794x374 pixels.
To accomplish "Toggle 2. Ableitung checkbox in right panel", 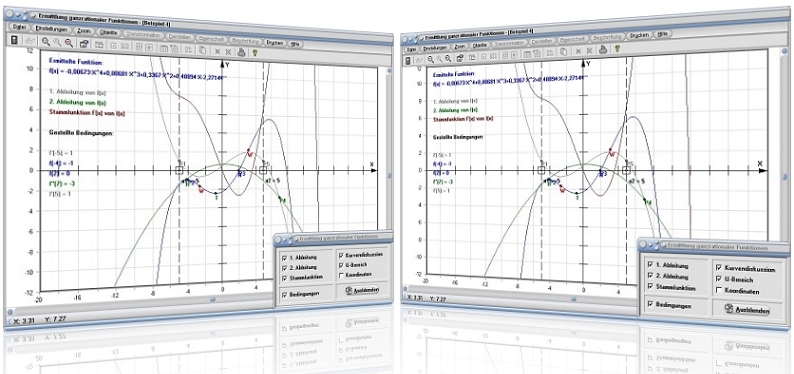I will point(650,276).
